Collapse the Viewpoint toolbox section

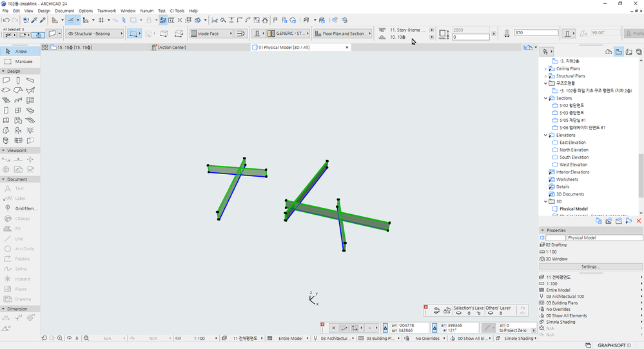pyautogui.click(x=3, y=150)
